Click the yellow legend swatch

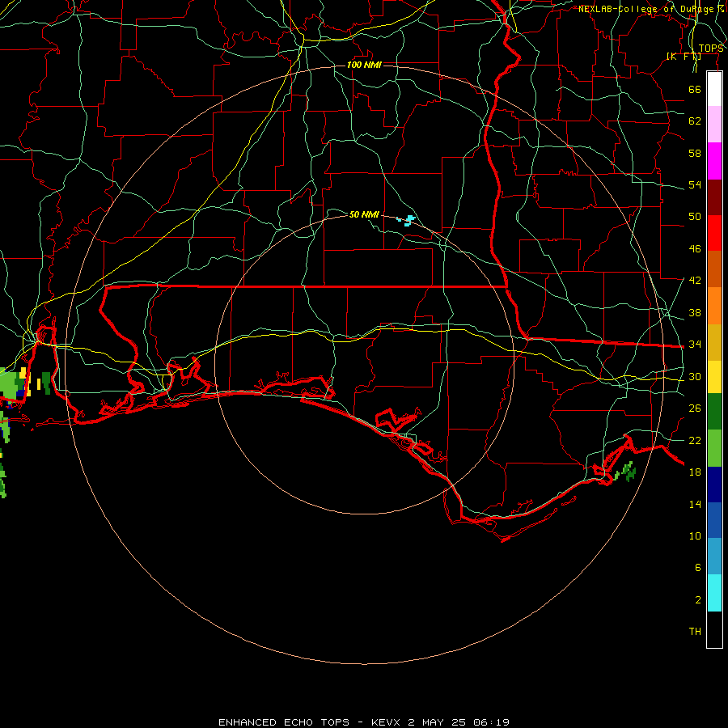(714, 377)
